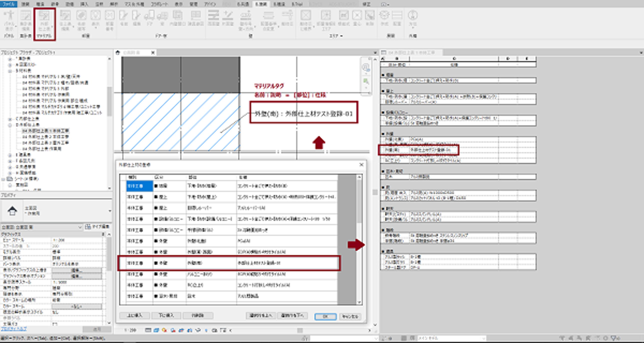Click the home icon beside the view tab
This screenshot has width=644, height=343.
coord(118,52)
